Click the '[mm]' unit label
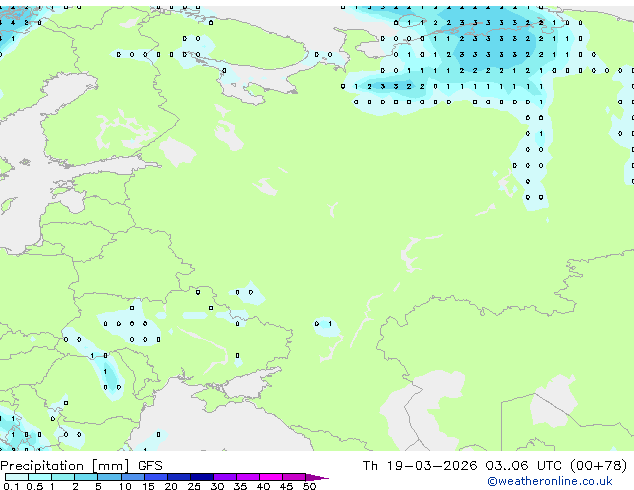Screen dimensions: 634x490 click(x=111, y=466)
